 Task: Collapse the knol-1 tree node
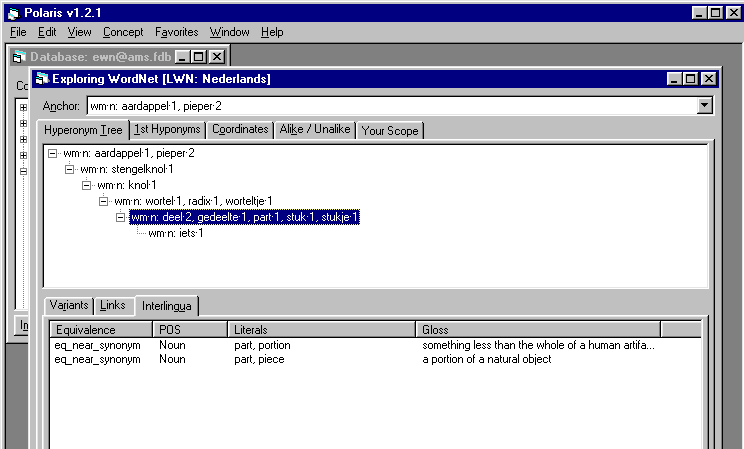(x=87, y=185)
